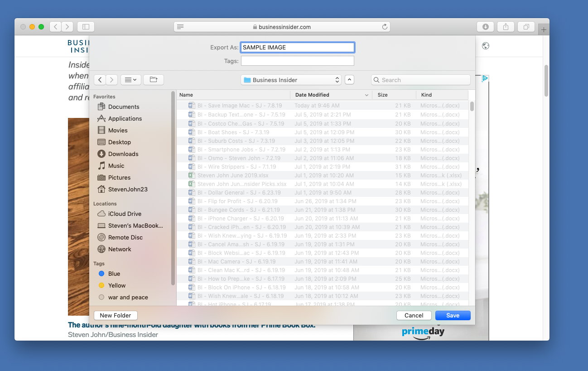Cancel the export dialog
Image resolution: width=588 pixels, height=371 pixels.
(414, 315)
